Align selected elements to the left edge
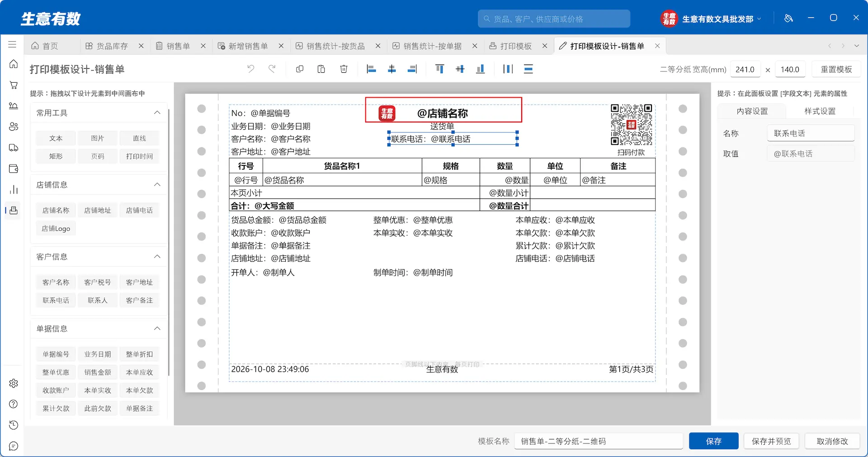Screen dimensions: 868x457 click(371, 69)
